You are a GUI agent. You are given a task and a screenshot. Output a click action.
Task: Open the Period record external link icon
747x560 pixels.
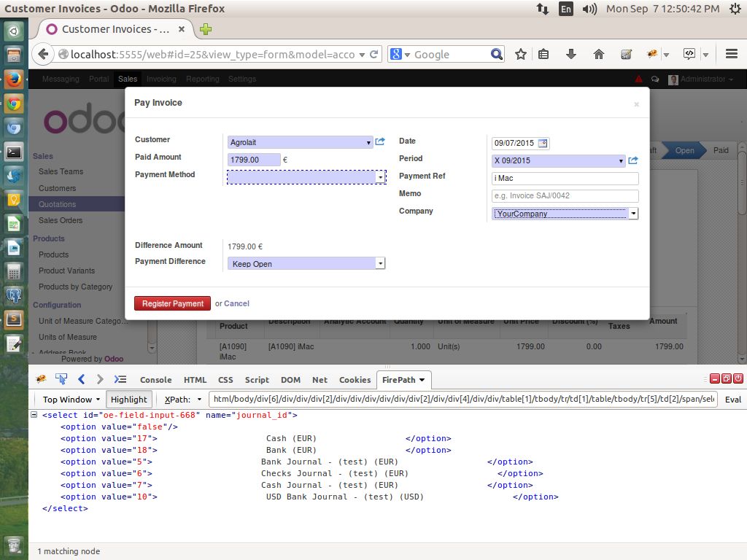point(632,160)
